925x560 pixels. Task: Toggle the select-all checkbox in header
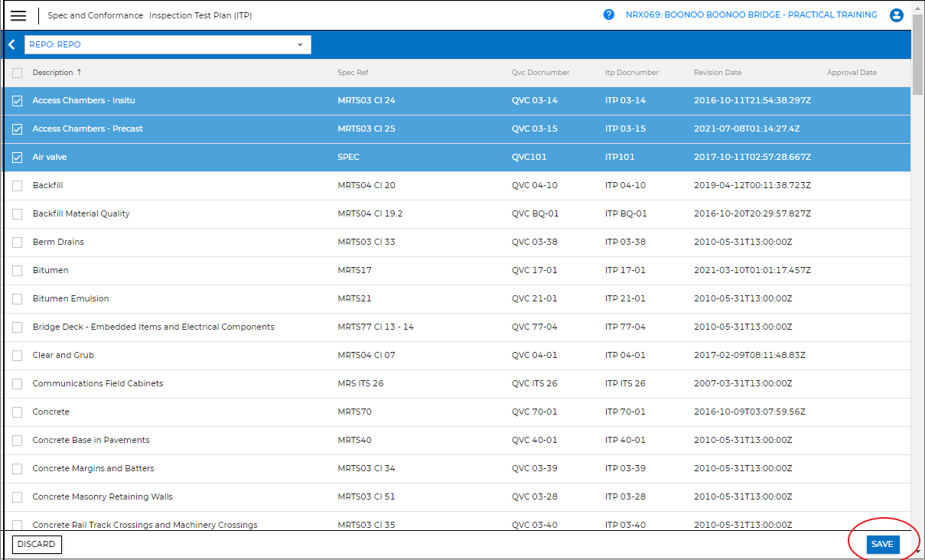click(x=18, y=73)
